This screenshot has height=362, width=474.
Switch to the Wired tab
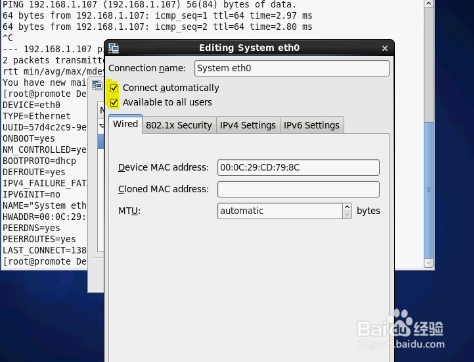coord(125,124)
